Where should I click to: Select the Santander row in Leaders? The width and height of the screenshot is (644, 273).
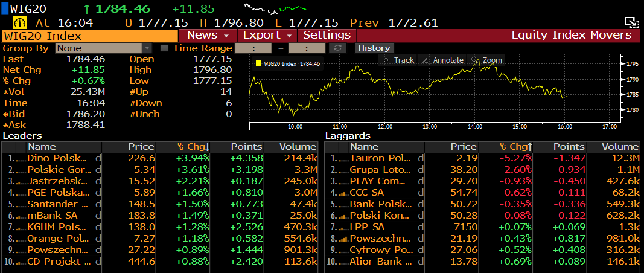[159, 204]
